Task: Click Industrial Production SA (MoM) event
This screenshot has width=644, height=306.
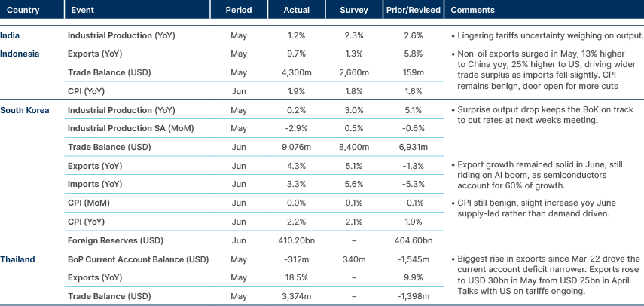Action: coord(130,129)
